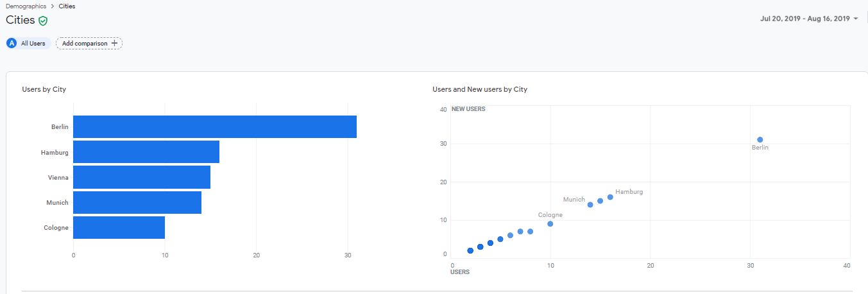Select the All Users segment chip
The image size is (868, 294).
tap(28, 43)
